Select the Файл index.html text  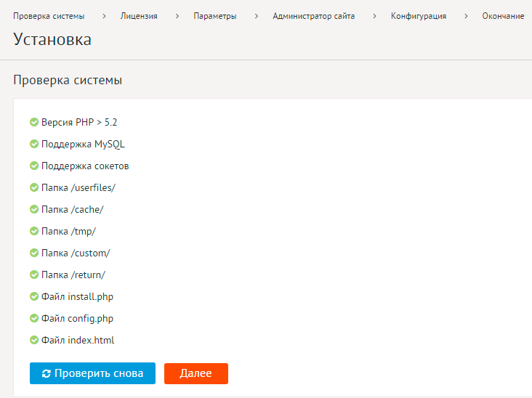[78, 340]
